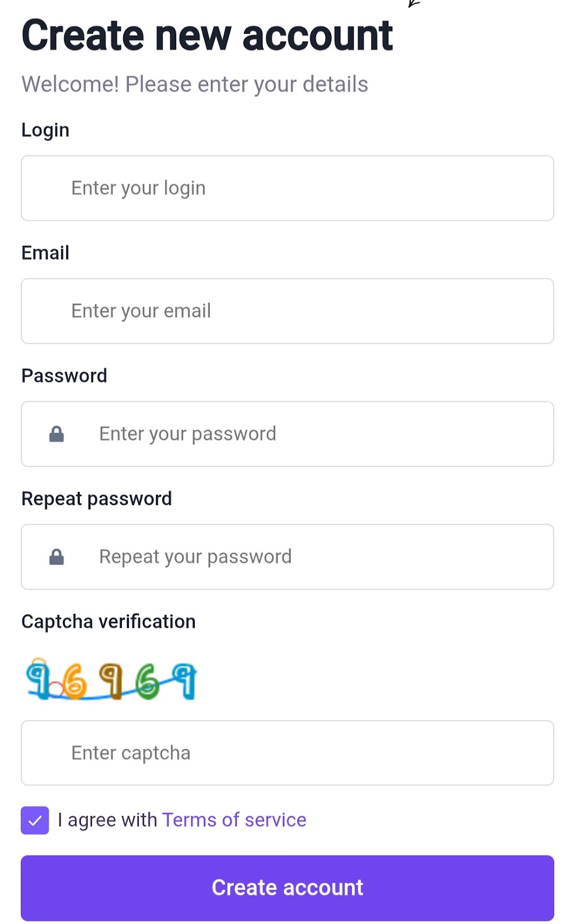Image resolution: width=575 pixels, height=924 pixels.
Task: Click the Email field label
Action: 45,253
